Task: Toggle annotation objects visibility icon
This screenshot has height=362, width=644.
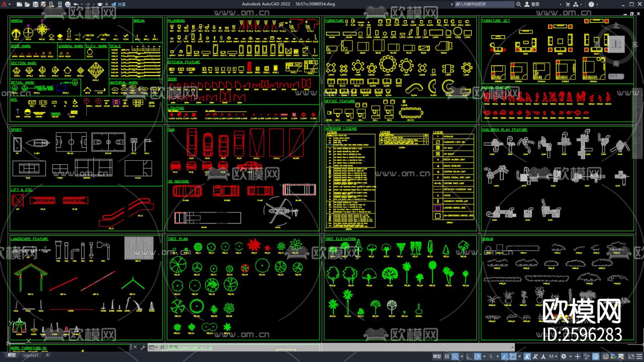Action: tap(527, 357)
